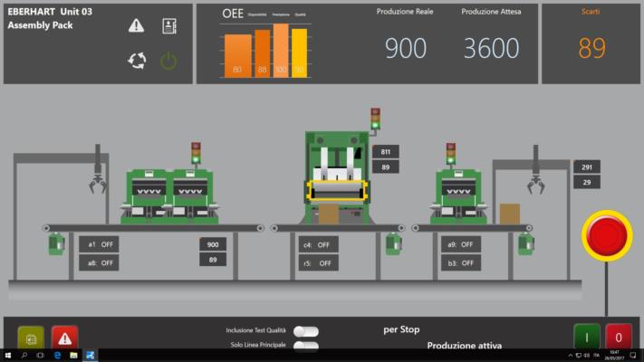Click the red 0 stop button
Image resolution: width=644 pixels, height=362 pixels.
[619, 337]
